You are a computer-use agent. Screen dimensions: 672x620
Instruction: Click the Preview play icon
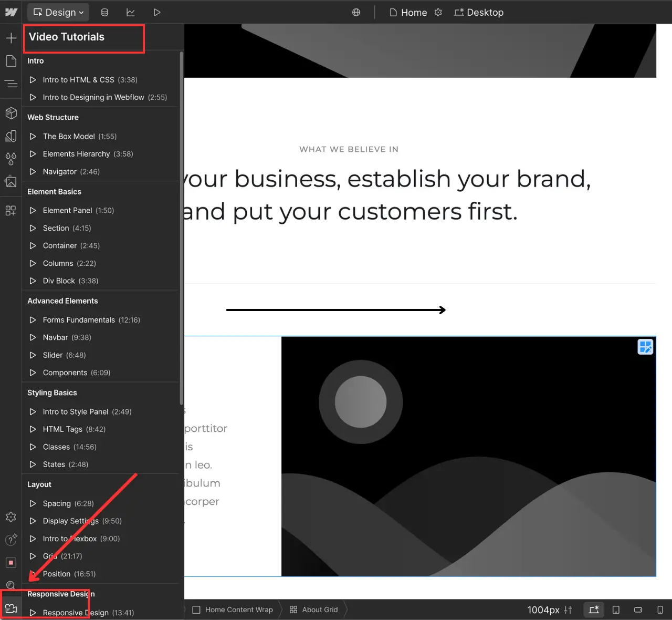(x=156, y=12)
